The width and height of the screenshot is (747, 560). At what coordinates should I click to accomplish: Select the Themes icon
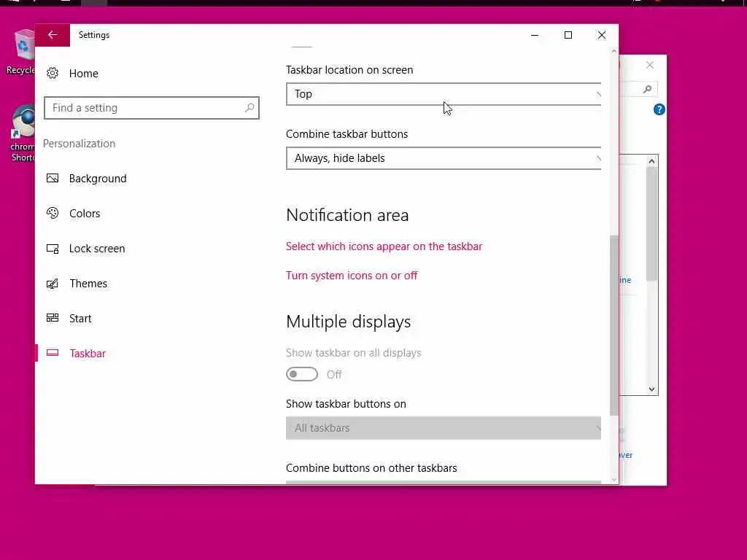[53, 284]
